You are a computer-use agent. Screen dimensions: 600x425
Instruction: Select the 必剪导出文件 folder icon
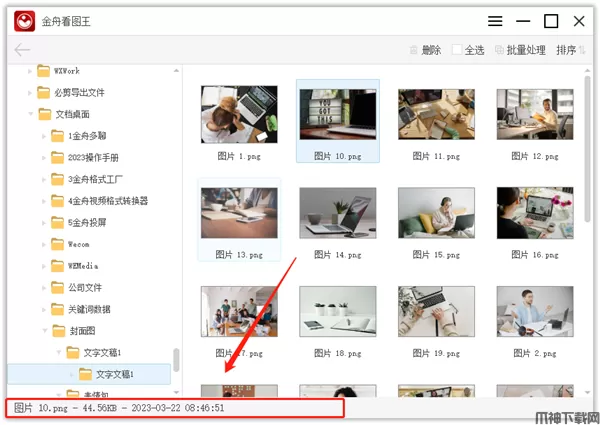point(43,93)
